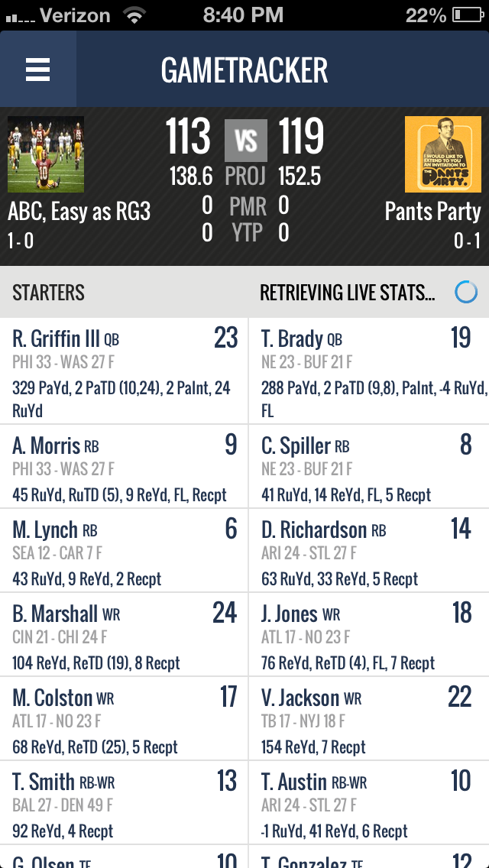Tap the battery indicator icon
Viewport: 489px width, 868px height.
(x=467, y=15)
